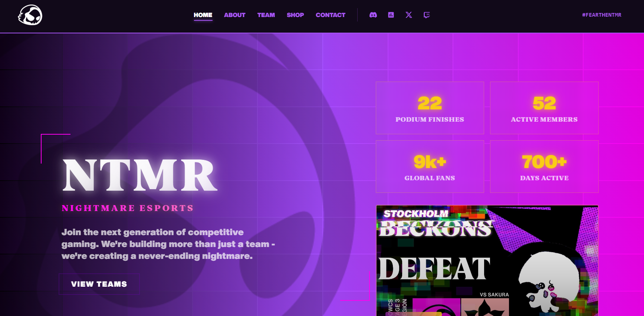This screenshot has height=316, width=644.
Task: Click the 700+ Days Active stat card
Action: pos(544,167)
